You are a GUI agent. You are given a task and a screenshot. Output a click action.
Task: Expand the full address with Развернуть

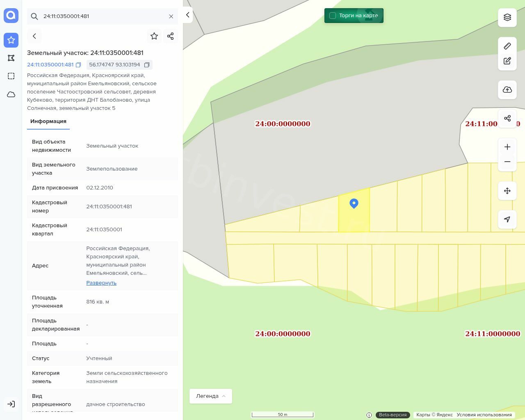[x=101, y=283]
